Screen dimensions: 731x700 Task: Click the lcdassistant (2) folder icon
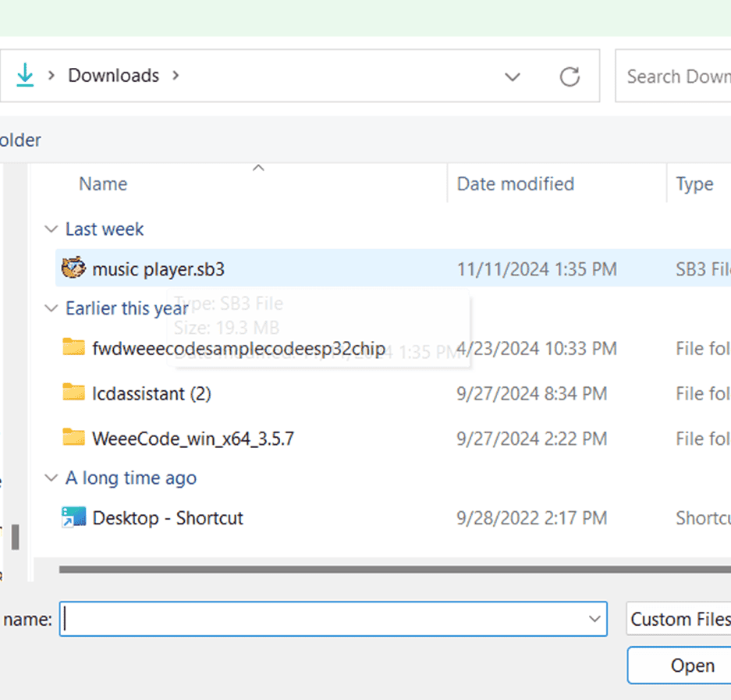pos(73,393)
